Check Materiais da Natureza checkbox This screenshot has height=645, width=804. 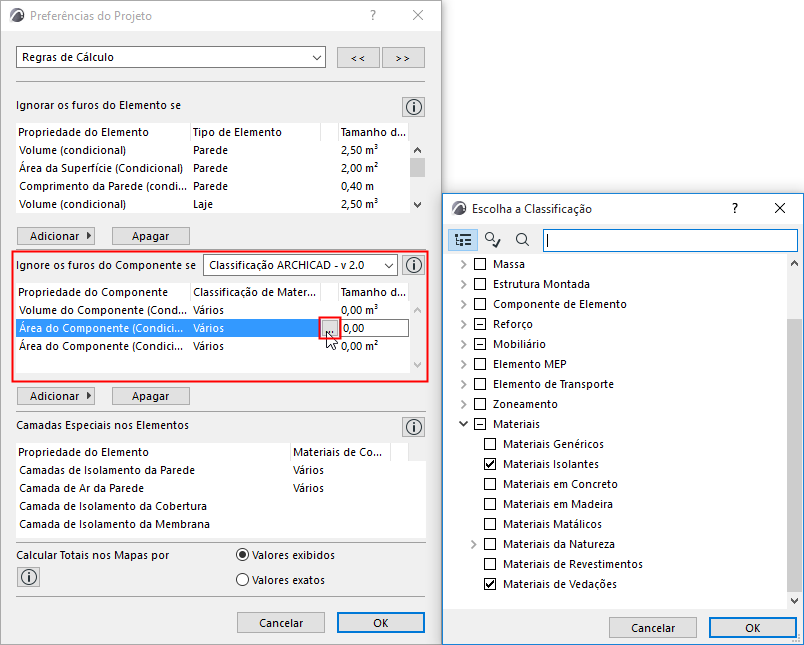tap(490, 544)
